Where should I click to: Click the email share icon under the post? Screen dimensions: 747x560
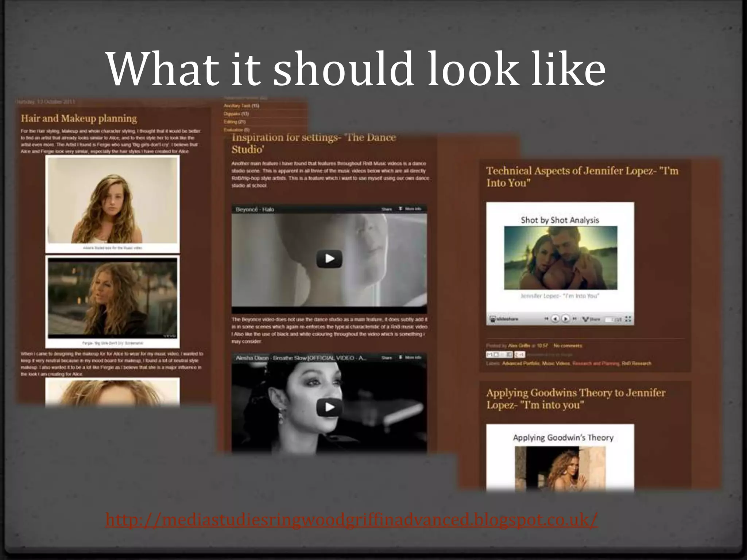(x=489, y=354)
